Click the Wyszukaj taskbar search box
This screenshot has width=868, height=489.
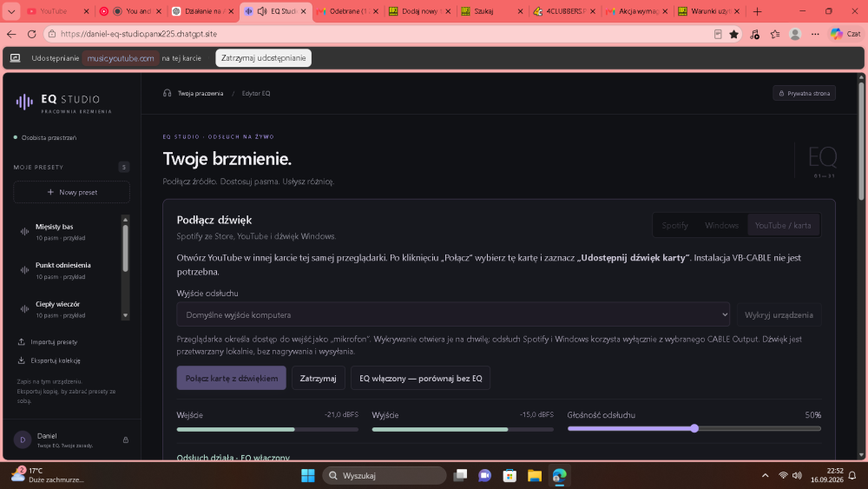(x=385, y=475)
